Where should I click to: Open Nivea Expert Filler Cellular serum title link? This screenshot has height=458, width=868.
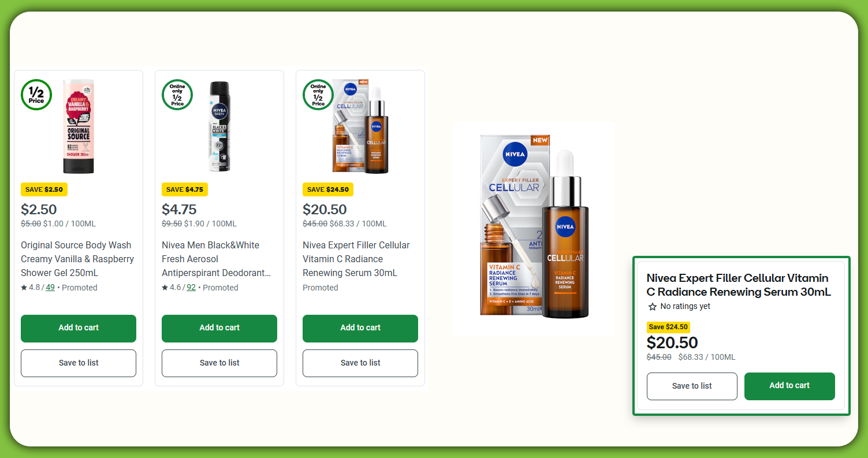[356, 259]
